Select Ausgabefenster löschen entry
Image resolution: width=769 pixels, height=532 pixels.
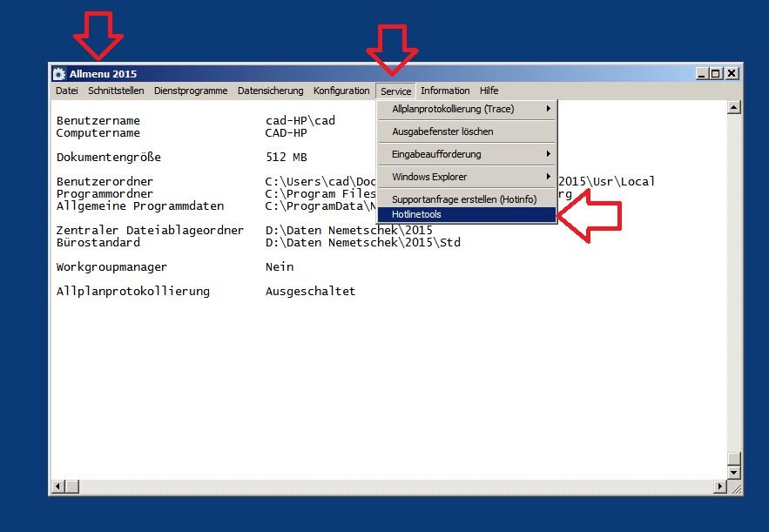(x=442, y=131)
